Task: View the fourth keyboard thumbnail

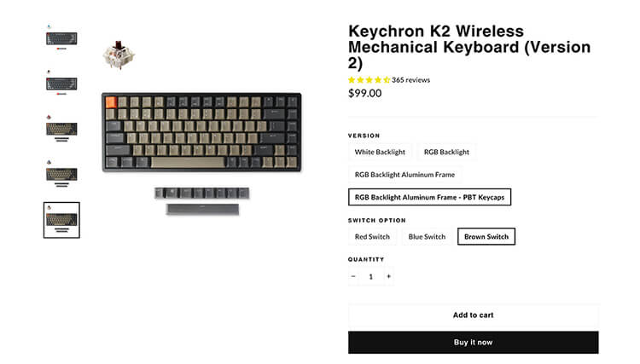Action: pyautogui.click(x=61, y=174)
